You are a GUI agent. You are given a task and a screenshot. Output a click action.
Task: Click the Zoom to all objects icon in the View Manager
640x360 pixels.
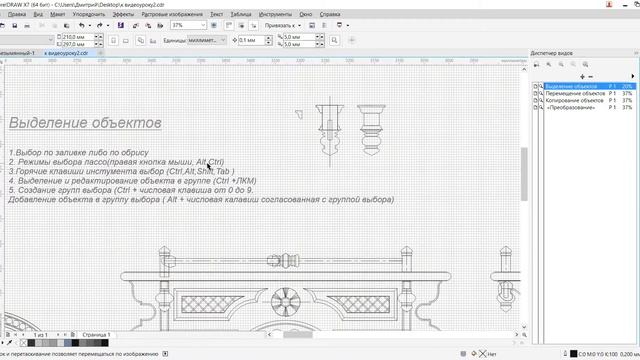(x=586, y=64)
